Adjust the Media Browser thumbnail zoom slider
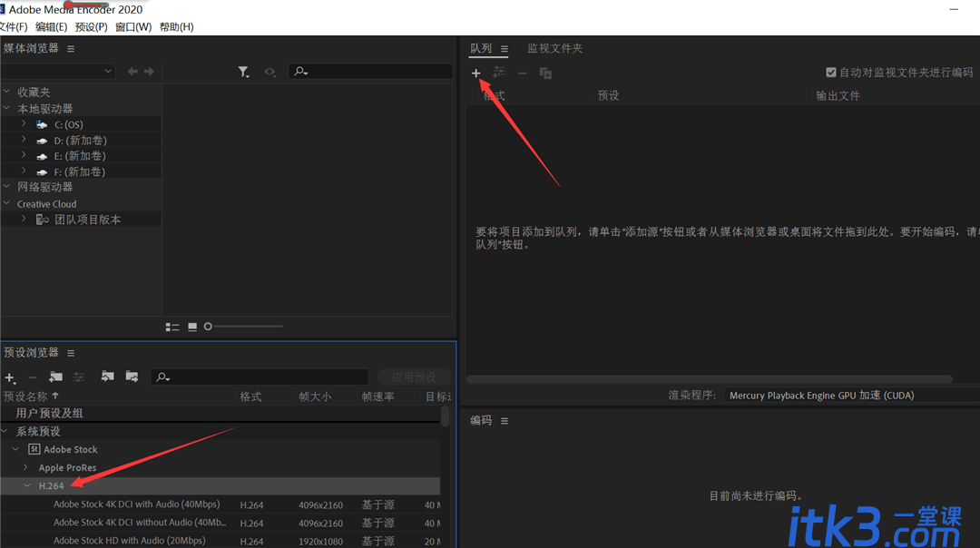 (x=208, y=327)
